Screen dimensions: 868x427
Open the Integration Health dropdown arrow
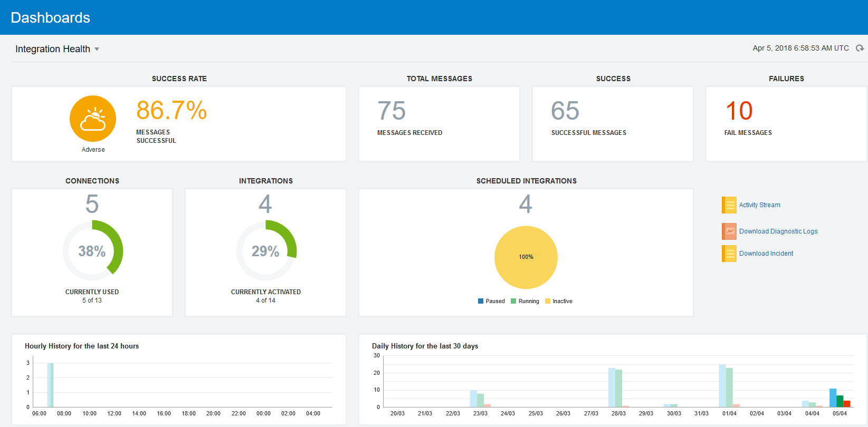point(97,49)
